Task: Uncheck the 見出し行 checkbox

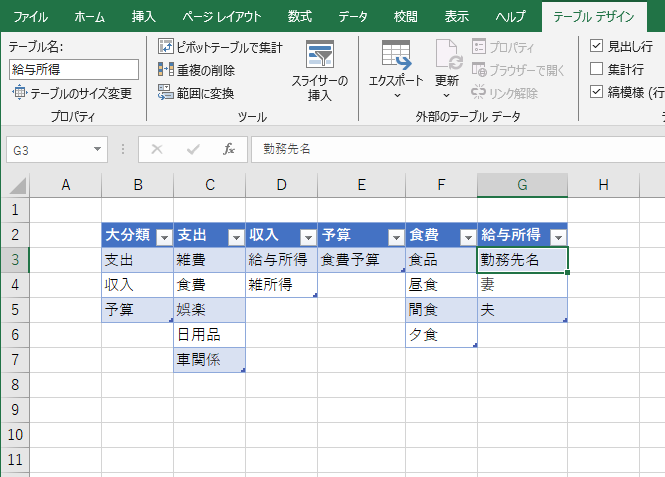Action: point(596,46)
